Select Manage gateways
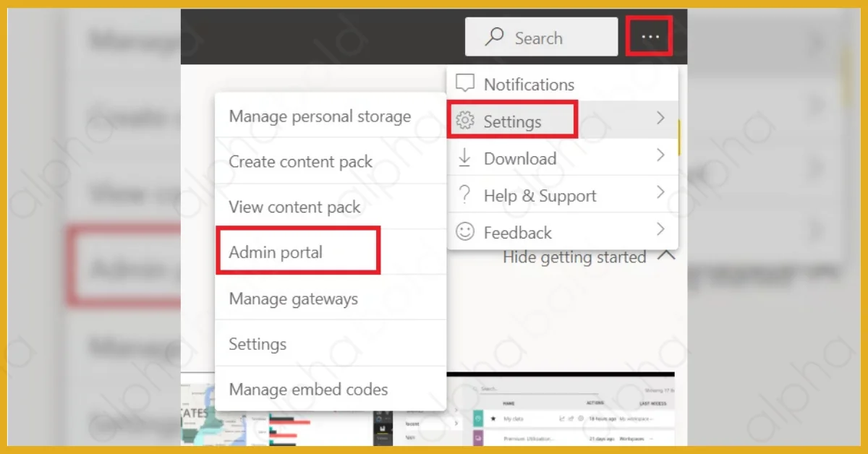The width and height of the screenshot is (868, 454). coord(331,298)
